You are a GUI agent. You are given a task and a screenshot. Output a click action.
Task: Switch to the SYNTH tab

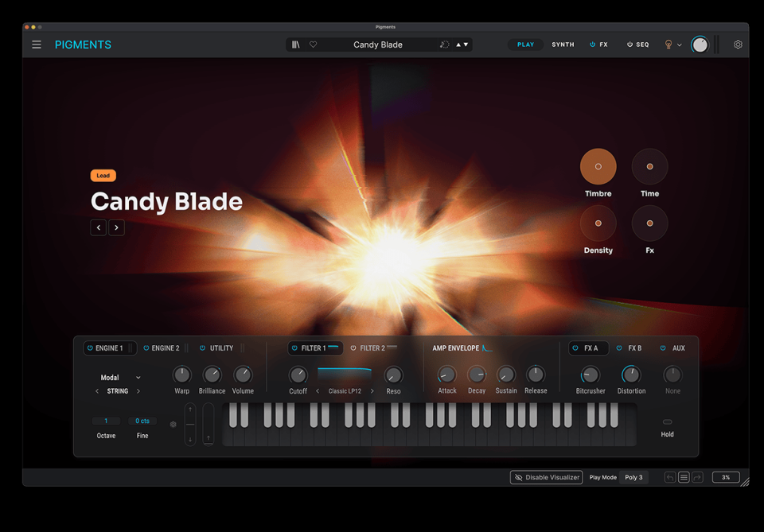563,45
